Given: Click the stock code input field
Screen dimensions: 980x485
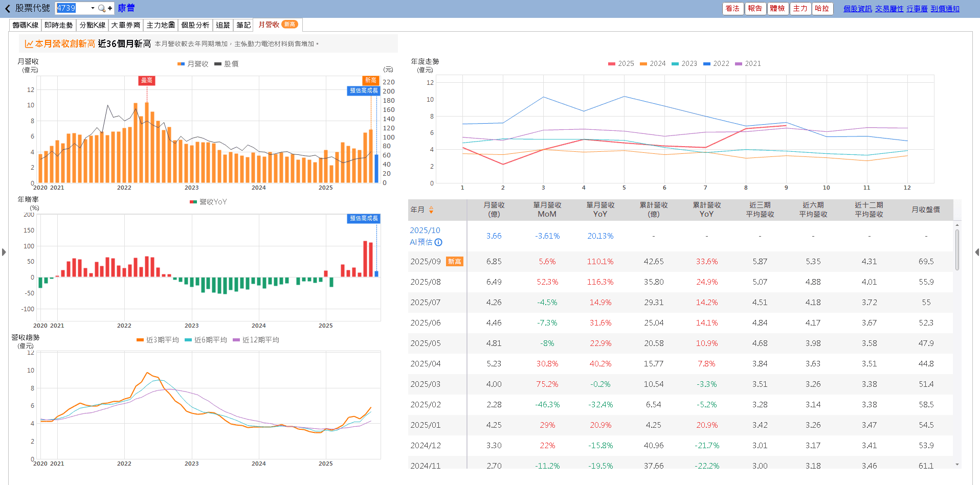Looking at the screenshot, I should click(72, 8).
